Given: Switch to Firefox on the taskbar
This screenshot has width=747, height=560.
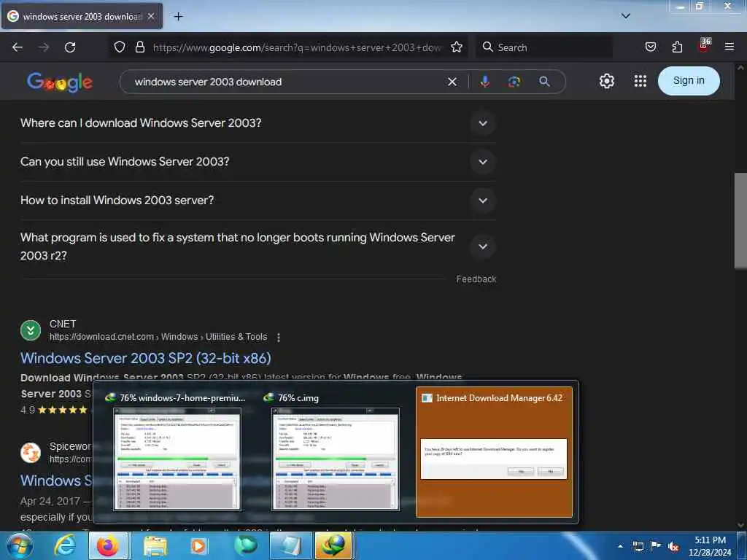Looking at the screenshot, I should 108,545.
